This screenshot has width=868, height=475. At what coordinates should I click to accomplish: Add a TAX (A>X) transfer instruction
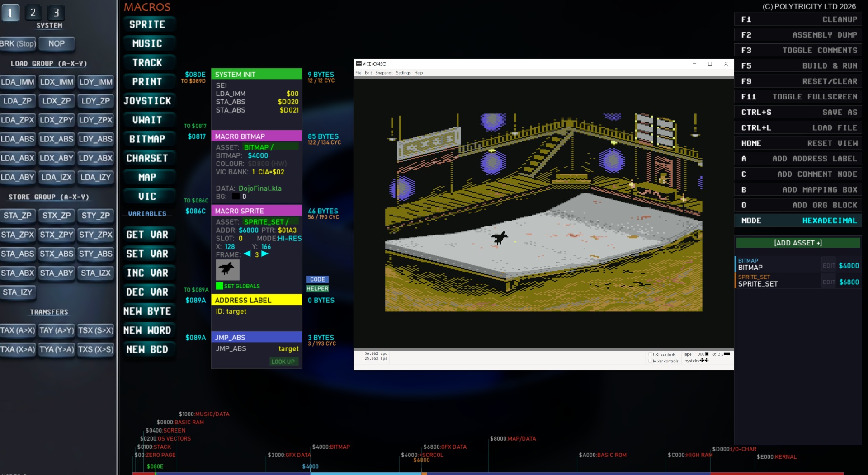(x=18, y=330)
